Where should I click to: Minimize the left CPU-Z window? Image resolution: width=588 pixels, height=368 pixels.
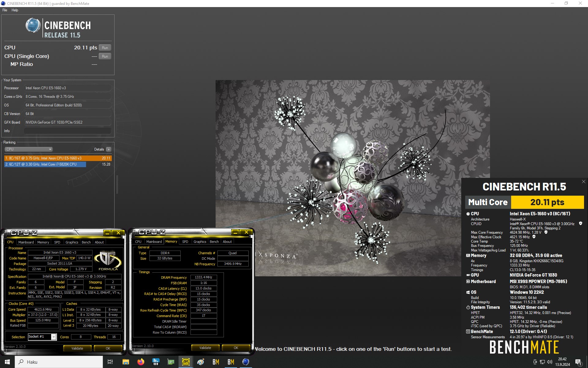point(107,233)
